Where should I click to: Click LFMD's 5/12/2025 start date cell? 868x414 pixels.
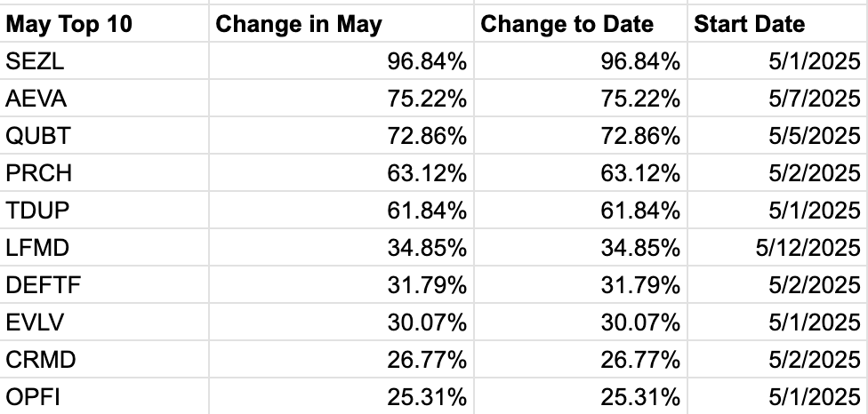click(x=778, y=248)
